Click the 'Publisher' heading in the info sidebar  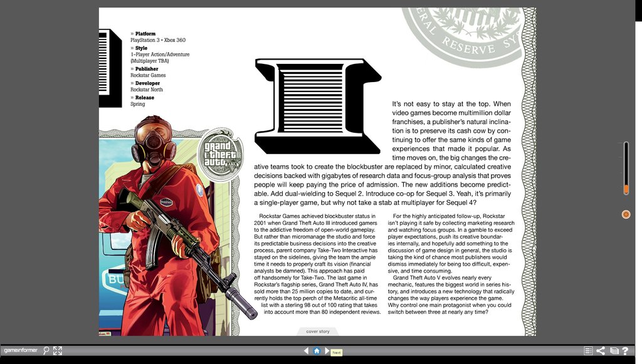[148, 69]
